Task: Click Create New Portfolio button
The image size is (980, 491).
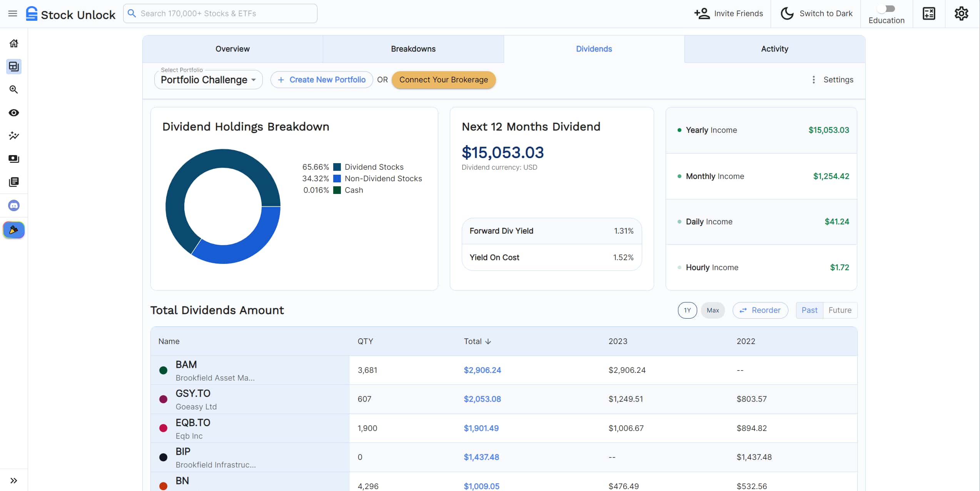Action: (322, 80)
